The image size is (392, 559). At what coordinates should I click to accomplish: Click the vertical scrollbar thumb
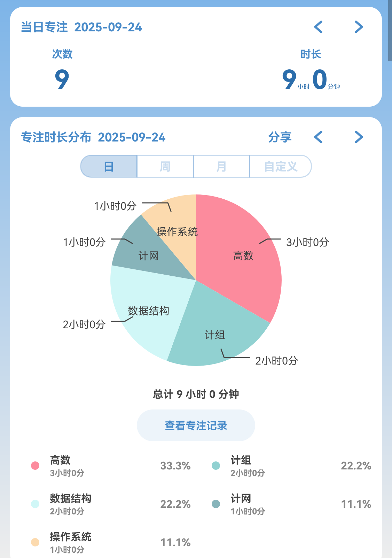tap(390, 31)
